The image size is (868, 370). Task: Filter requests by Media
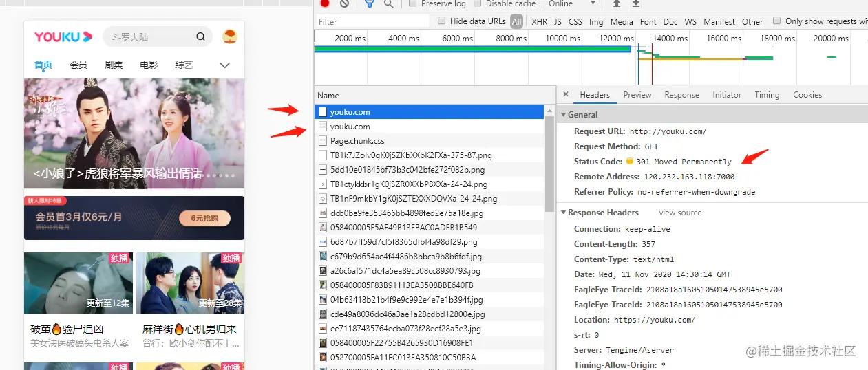click(622, 22)
